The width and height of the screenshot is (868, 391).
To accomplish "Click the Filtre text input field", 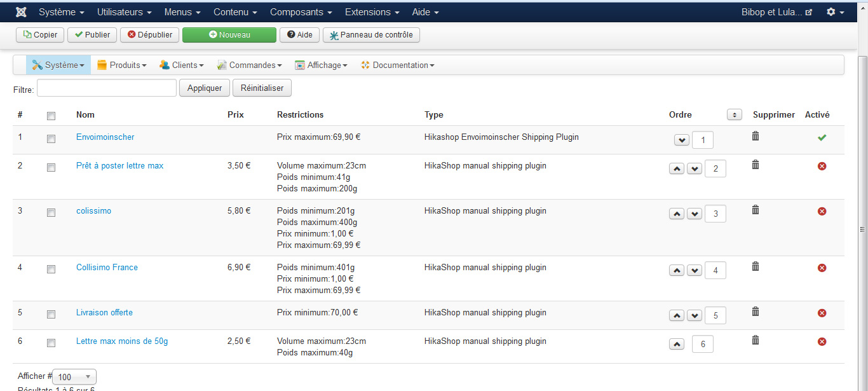I will point(107,88).
